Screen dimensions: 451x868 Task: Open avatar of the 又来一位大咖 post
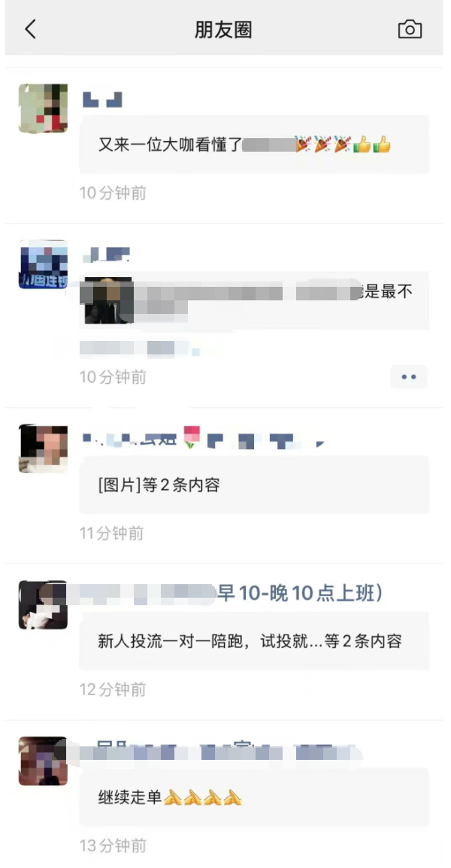[43, 108]
